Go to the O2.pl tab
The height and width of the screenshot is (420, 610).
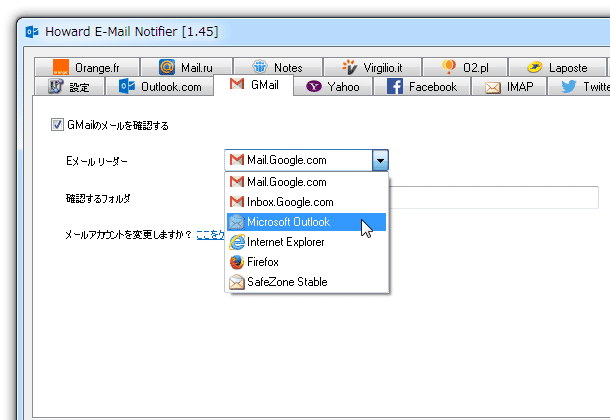point(465,67)
